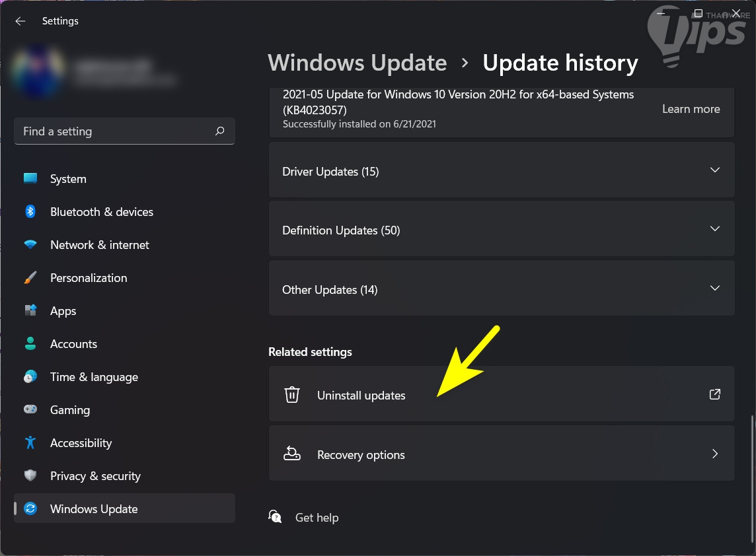Select Windows Update in sidebar
The image size is (756, 556).
(94, 509)
